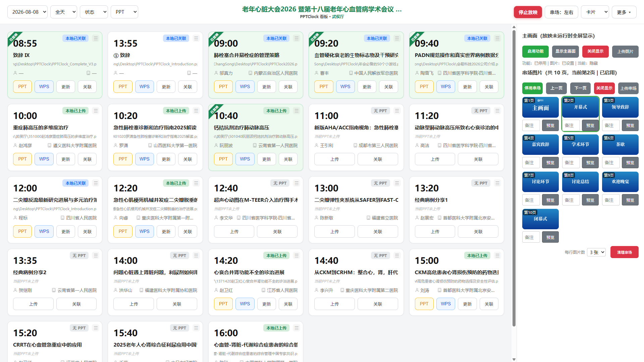644x362 pixels.
Task: Change images per row dropdown 3 张
Action: (x=596, y=252)
